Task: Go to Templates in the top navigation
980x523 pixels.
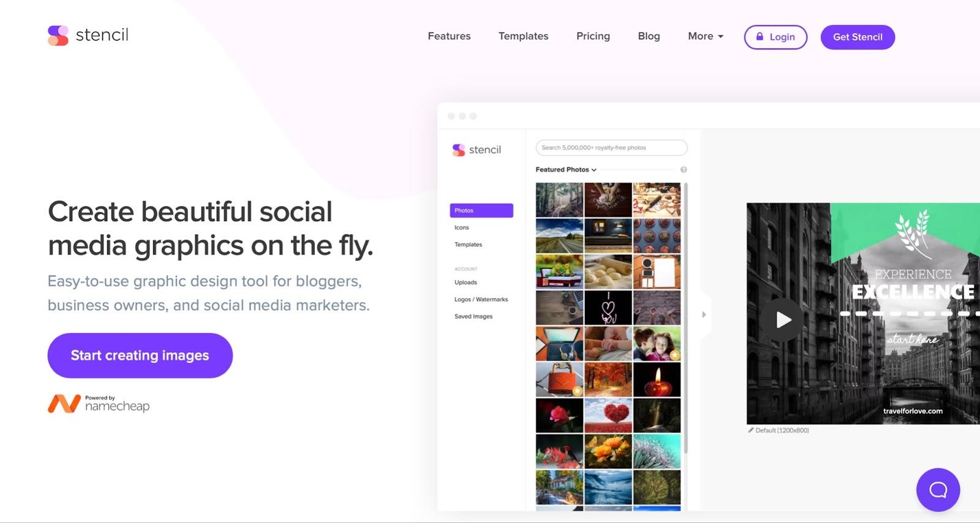Action: pyautogui.click(x=523, y=36)
